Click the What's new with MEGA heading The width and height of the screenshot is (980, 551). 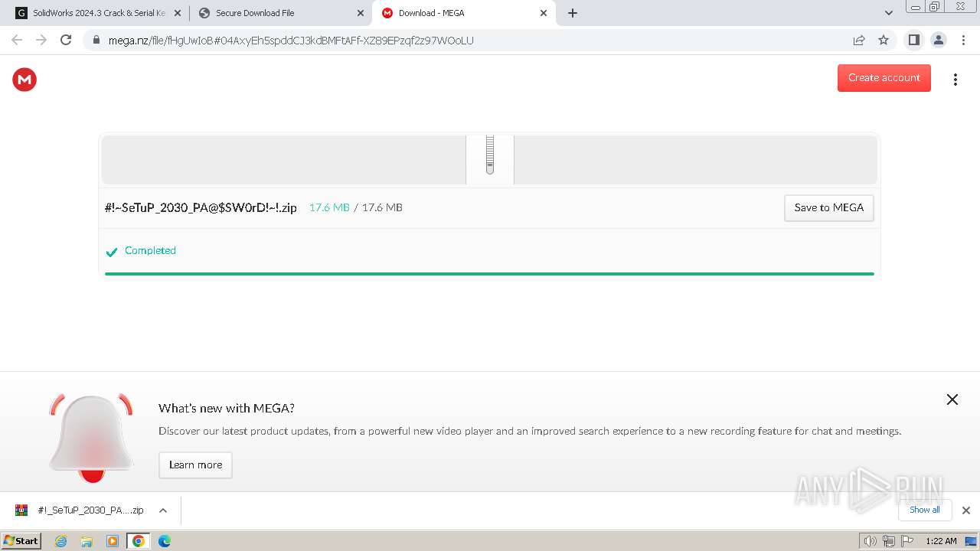pyautogui.click(x=227, y=408)
